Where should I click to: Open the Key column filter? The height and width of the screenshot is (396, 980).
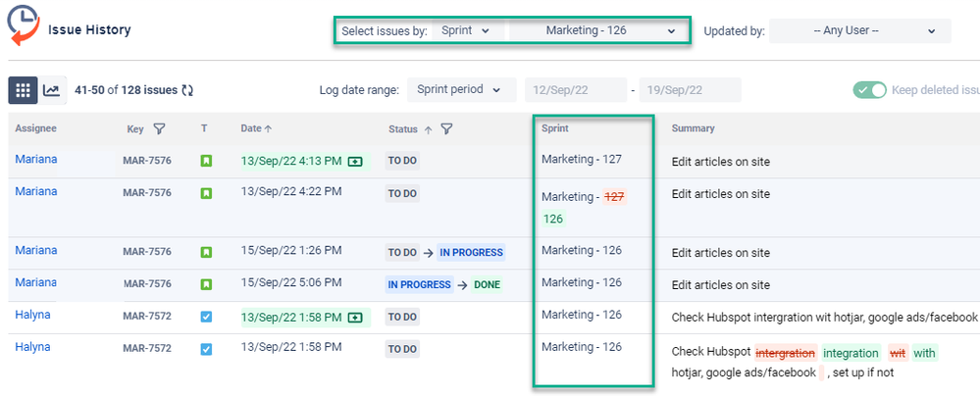click(159, 129)
